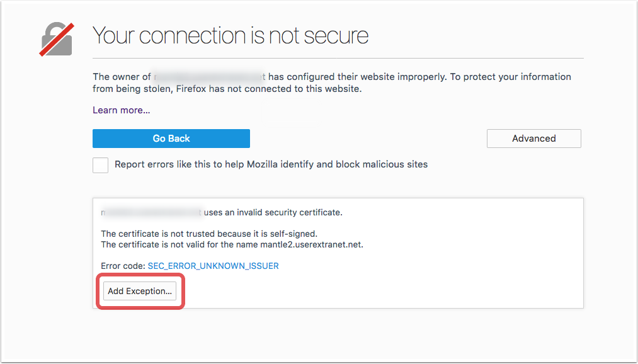Click the crossed-out padlock icon
The height and width of the screenshot is (364, 638).
pos(57,40)
